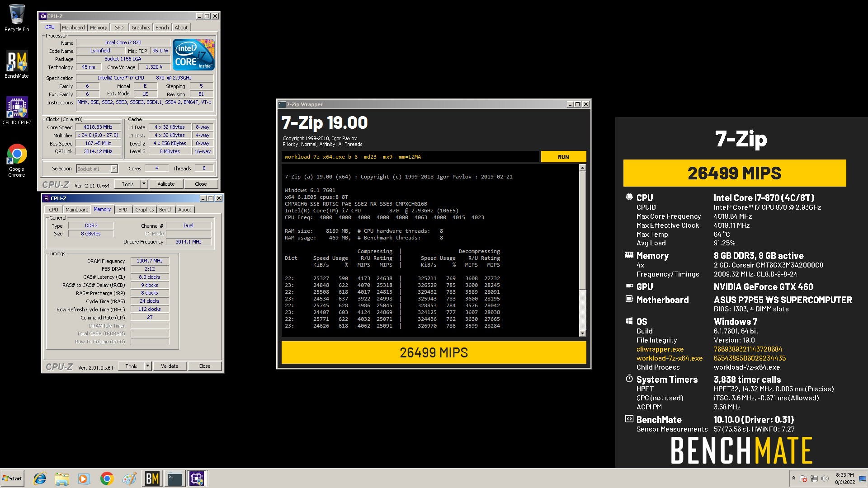Image resolution: width=868 pixels, height=488 pixels.
Task: Click Close button in lower CPU-Z memory window
Action: [204, 366]
